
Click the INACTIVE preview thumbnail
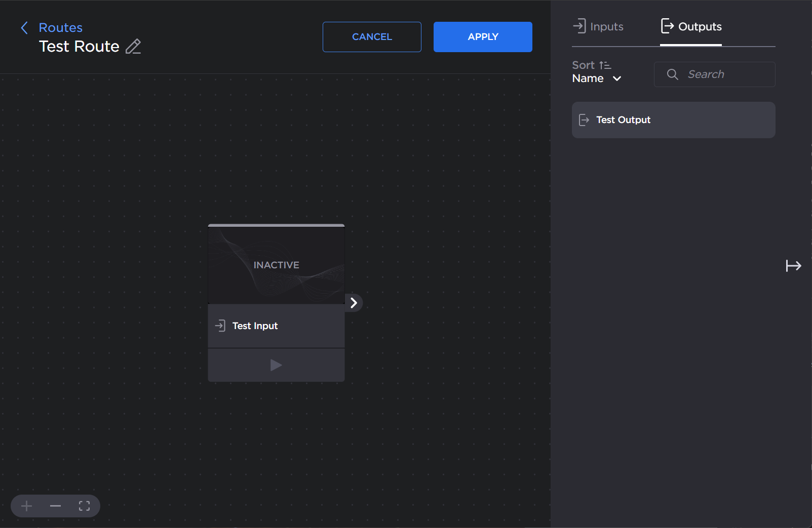click(276, 265)
